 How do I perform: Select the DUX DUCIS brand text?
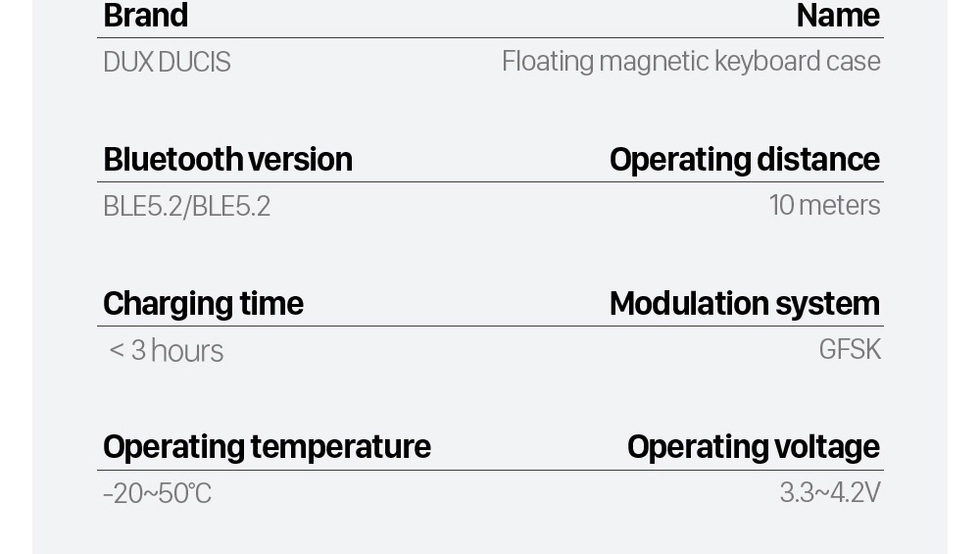coord(167,62)
